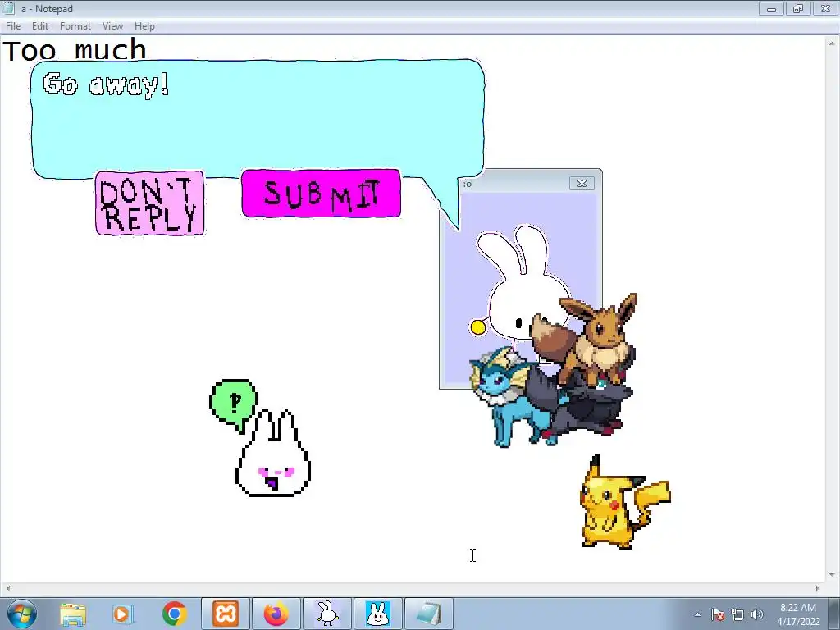Open XAMPP from the taskbar
840x630 pixels.
(226, 614)
